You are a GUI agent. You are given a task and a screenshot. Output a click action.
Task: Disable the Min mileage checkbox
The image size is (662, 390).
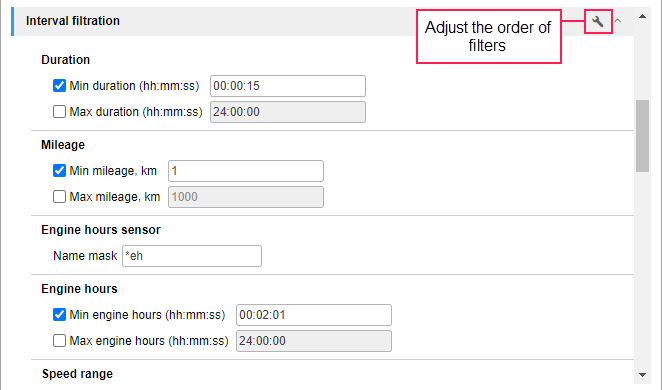click(x=60, y=171)
